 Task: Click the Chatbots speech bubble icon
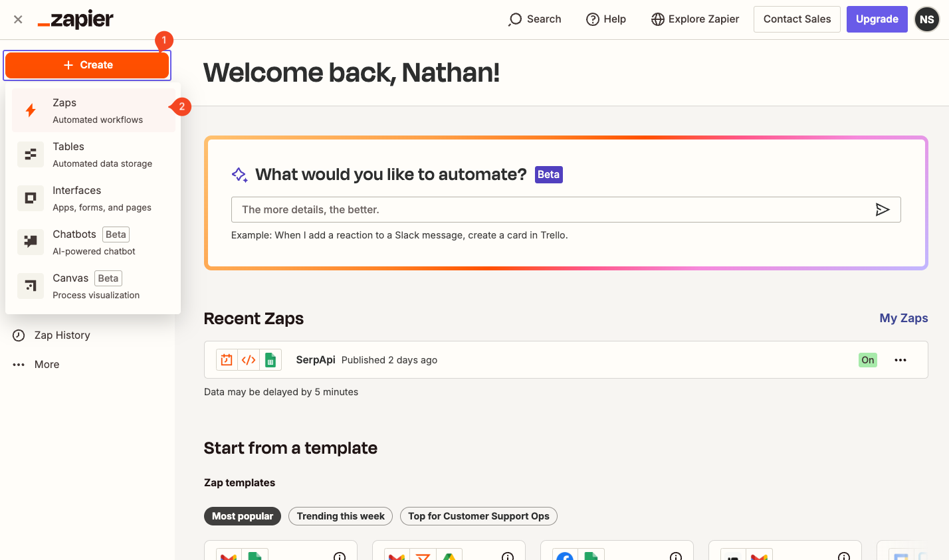[x=31, y=242]
